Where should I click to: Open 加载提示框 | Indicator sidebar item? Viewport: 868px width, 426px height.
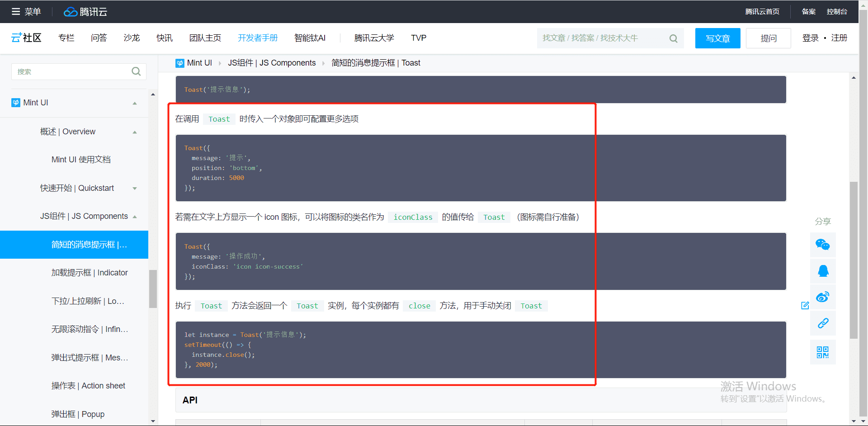90,273
